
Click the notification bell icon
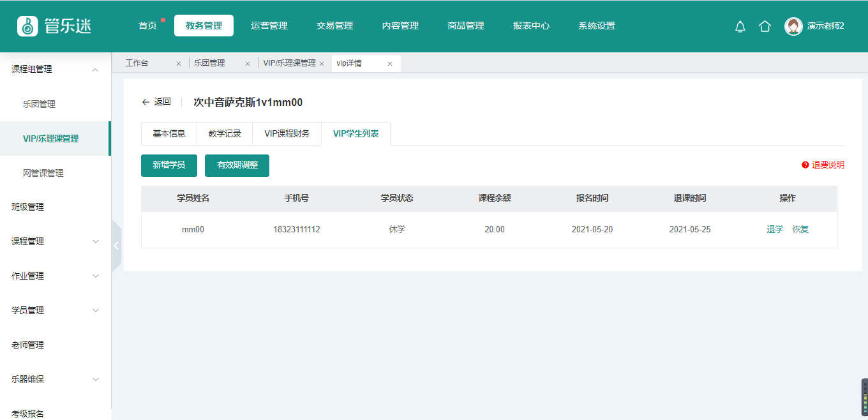click(740, 26)
